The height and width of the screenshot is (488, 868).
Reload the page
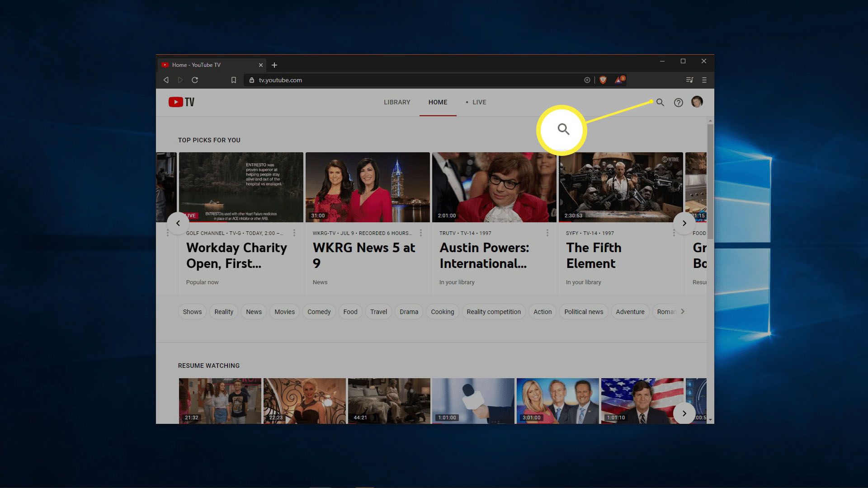pos(195,80)
